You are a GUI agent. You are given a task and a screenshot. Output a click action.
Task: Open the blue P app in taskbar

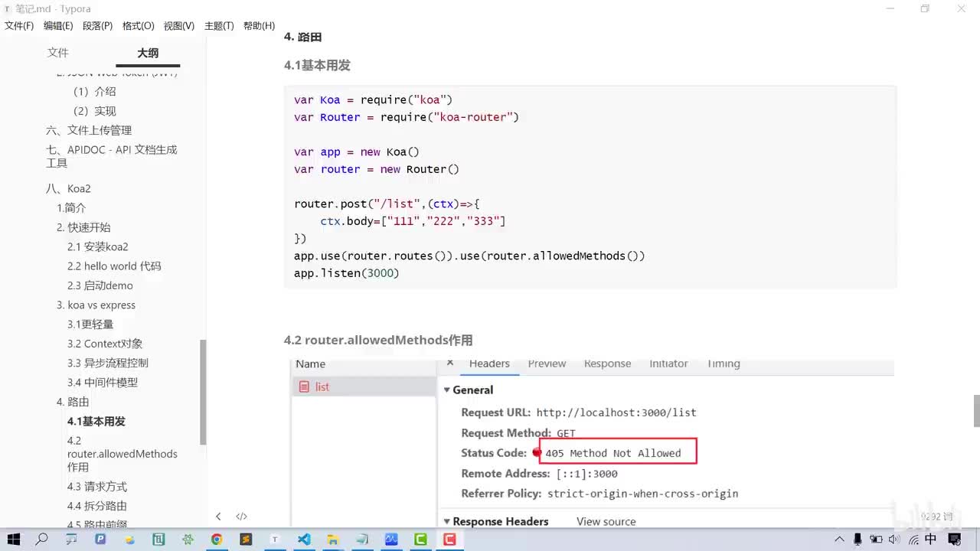tap(100, 540)
